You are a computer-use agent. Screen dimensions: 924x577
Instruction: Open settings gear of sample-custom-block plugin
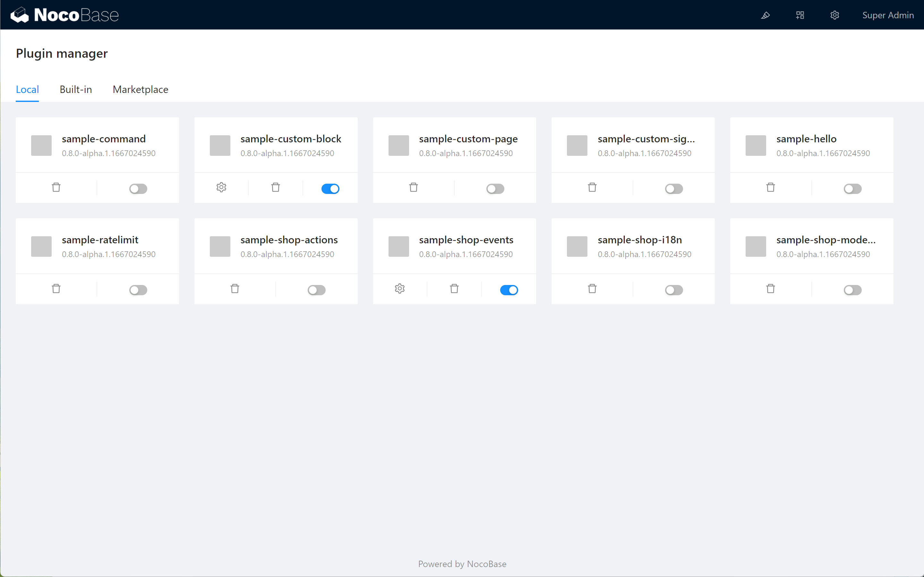pyautogui.click(x=221, y=188)
